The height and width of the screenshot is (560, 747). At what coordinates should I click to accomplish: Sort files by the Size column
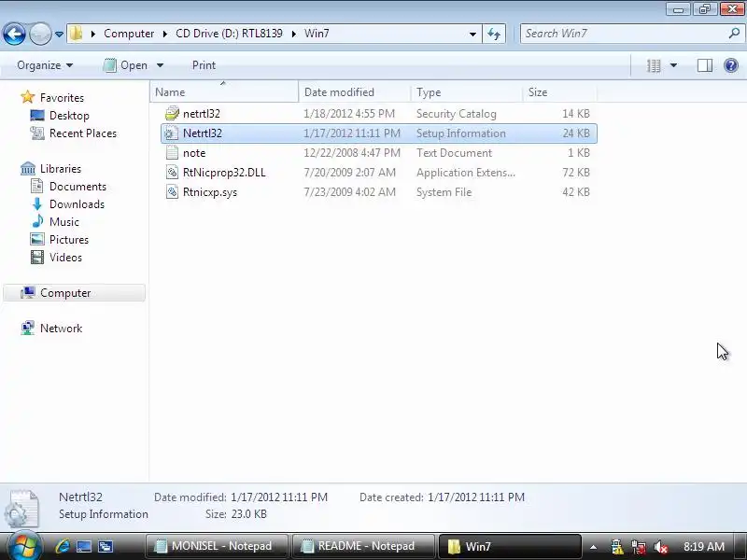(559, 91)
